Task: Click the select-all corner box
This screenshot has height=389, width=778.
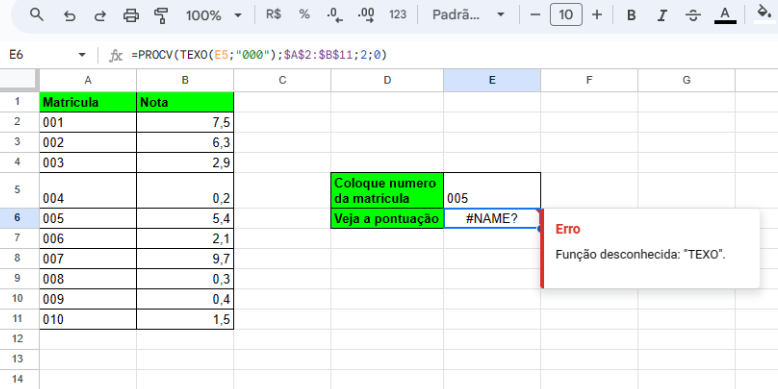Action: point(19,80)
